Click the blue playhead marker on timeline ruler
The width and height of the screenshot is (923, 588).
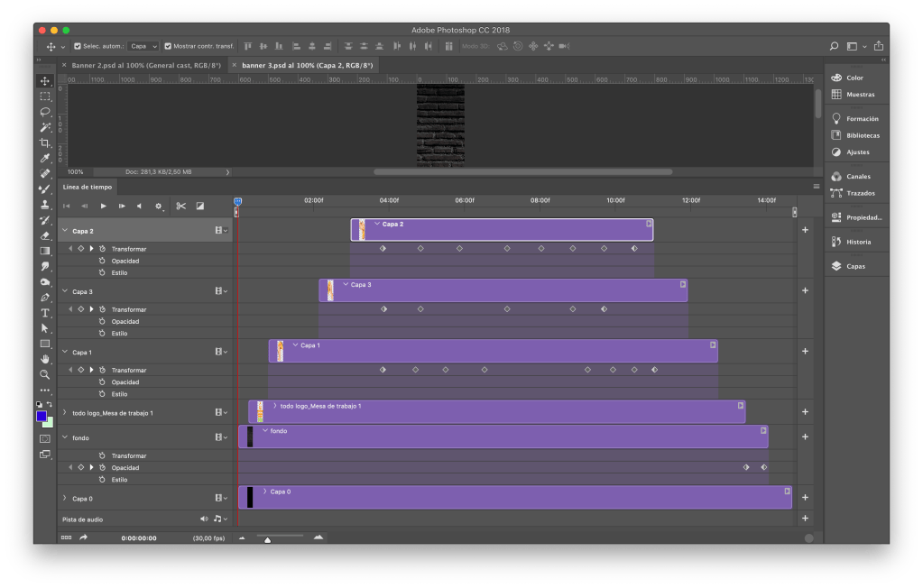tap(238, 202)
